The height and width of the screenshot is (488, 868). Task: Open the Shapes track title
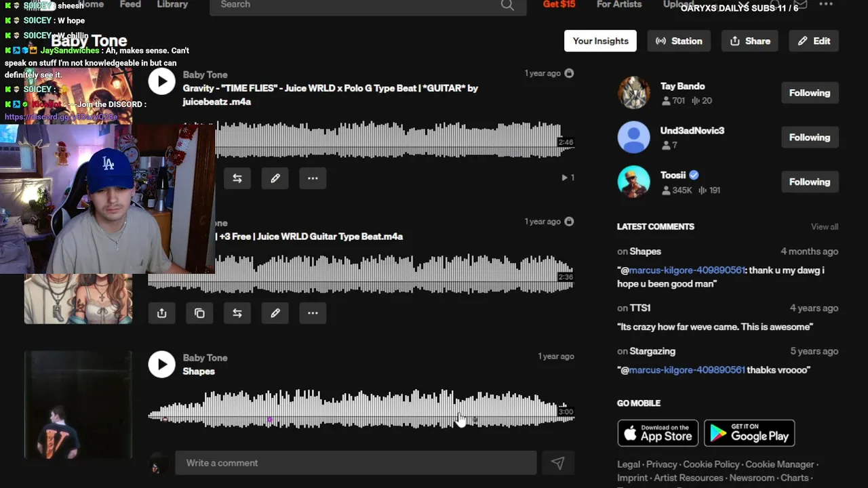[x=199, y=371]
